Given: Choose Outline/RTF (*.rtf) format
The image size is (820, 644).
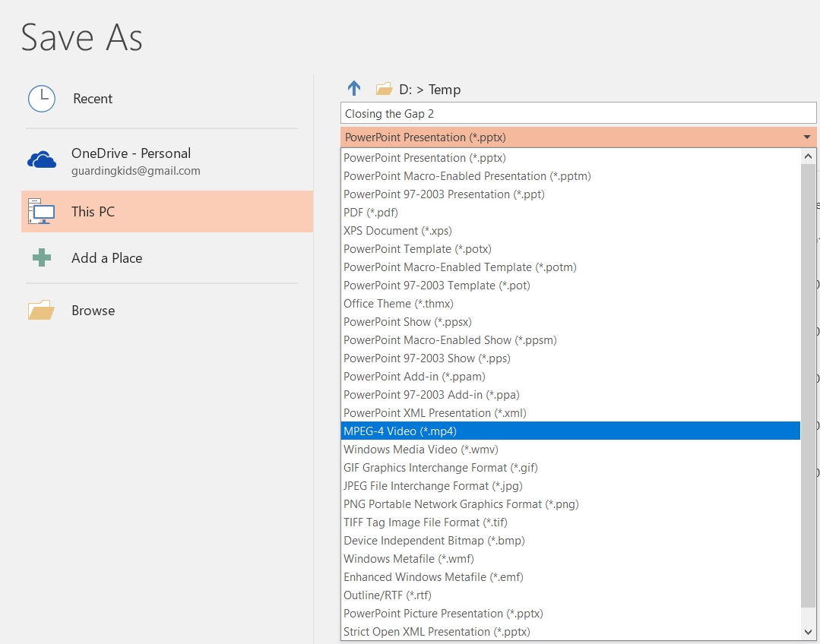Looking at the screenshot, I should tap(571, 595).
